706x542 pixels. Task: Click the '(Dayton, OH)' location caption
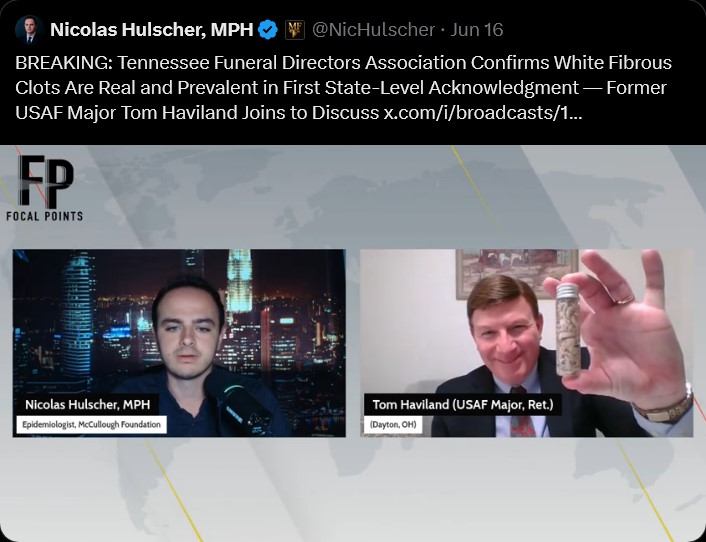(393, 425)
